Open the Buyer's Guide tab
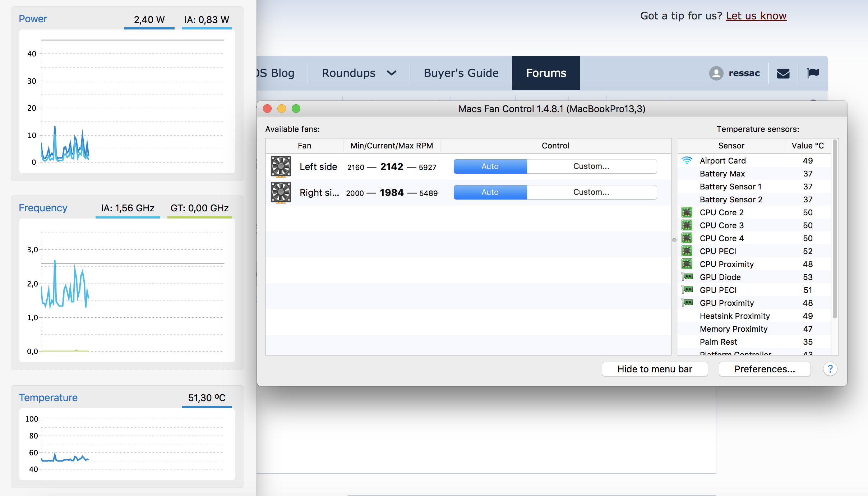Viewport: 868px width, 496px height. point(461,73)
